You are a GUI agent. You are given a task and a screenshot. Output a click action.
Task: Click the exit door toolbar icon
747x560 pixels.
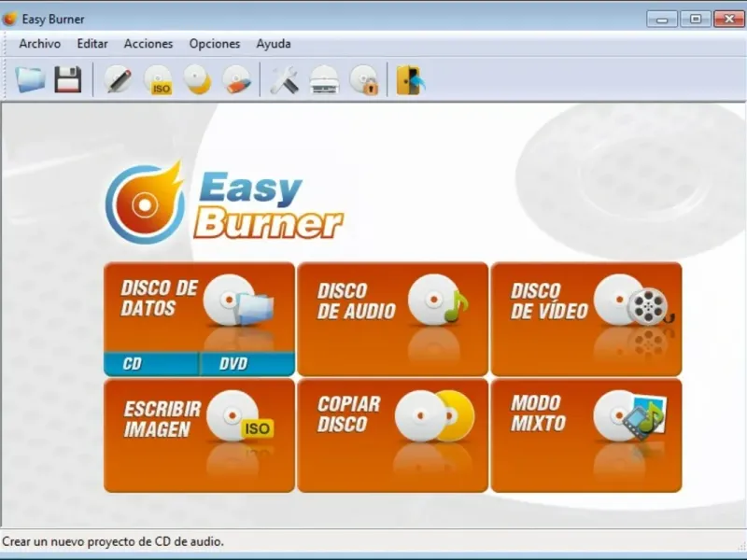[x=410, y=79]
